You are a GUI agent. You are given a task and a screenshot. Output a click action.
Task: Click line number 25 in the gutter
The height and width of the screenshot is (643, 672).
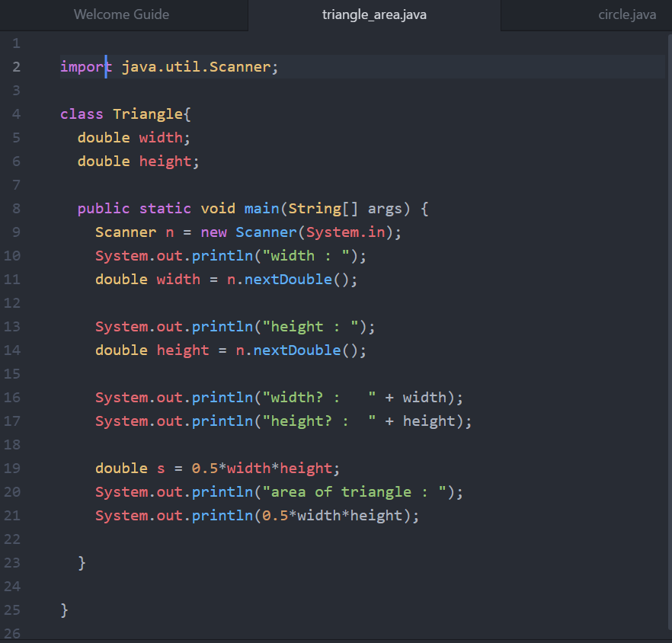(x=12, y=609)
